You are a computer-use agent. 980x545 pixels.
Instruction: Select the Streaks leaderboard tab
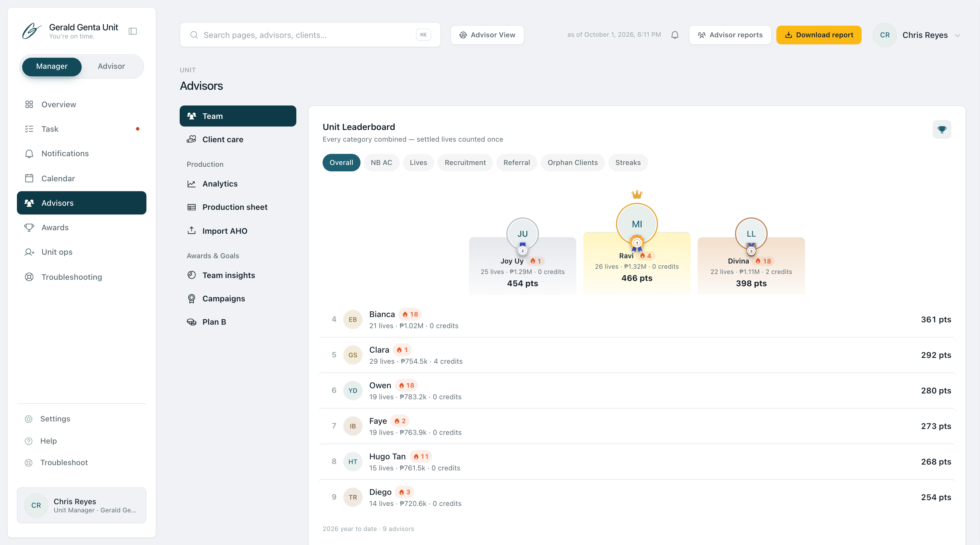coord(628,163)
